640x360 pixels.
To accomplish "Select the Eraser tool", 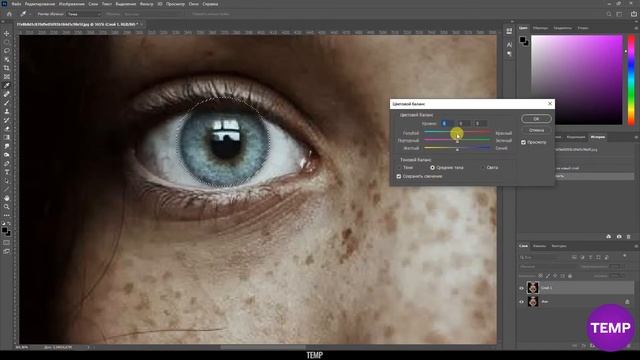I will point(7,129).
